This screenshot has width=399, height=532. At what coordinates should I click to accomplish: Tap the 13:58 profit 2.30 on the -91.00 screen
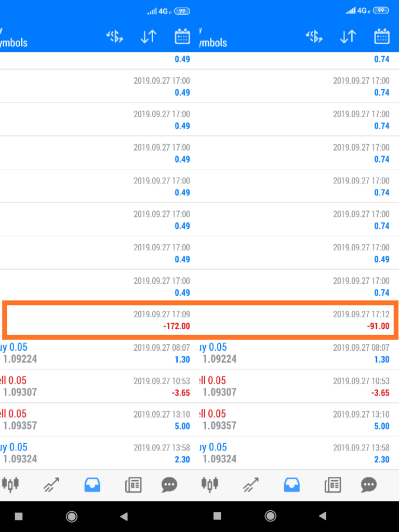[x=382, y=459]
